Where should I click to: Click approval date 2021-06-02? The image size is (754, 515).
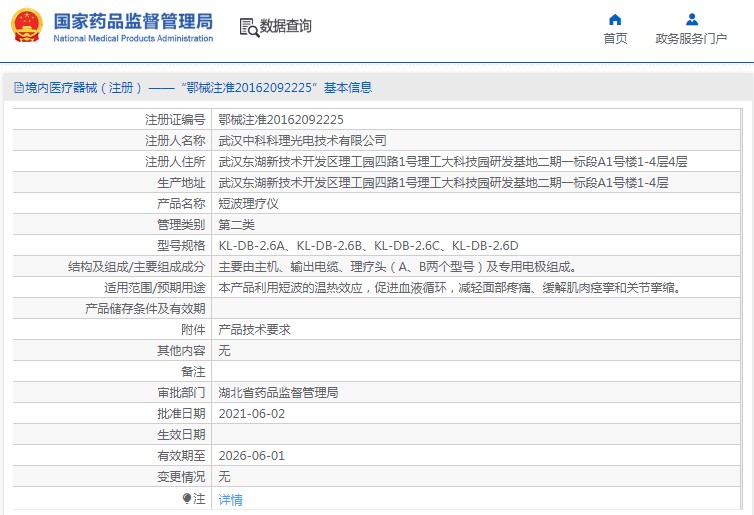[251, 414]
